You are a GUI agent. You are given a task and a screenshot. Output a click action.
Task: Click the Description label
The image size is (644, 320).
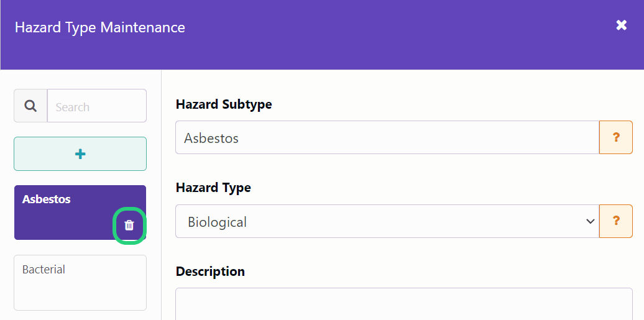pos(210,272)
